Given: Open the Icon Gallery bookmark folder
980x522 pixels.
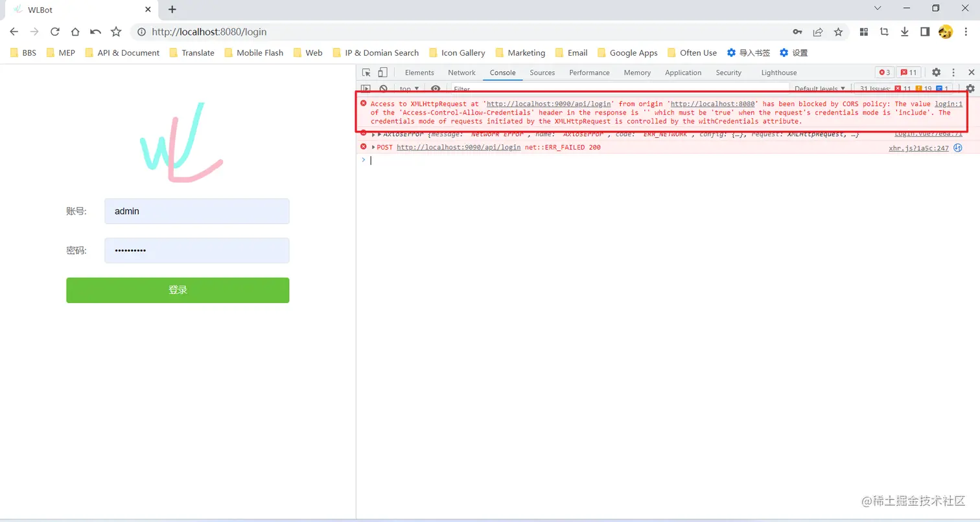Looking at the screenshot, I should pyautogui.click(x=456, y=52).
